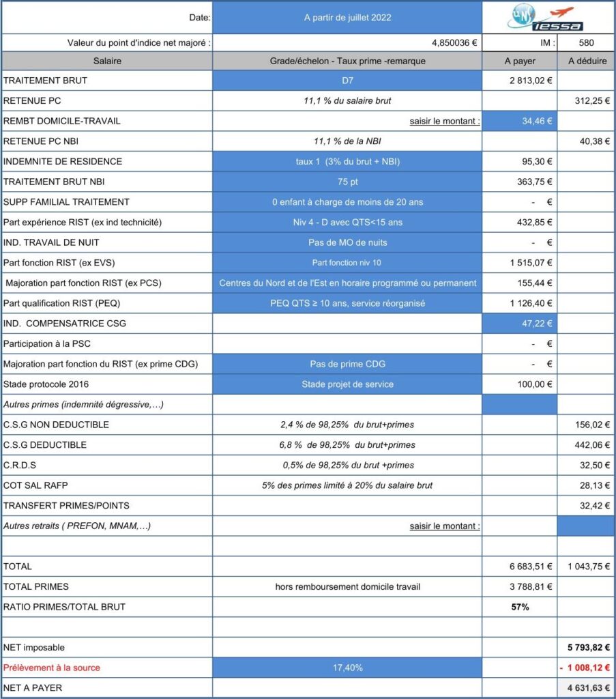Click the domicile-travail amount 34,46 €
Image resolution: width=616 pixels, height=699 pixels.
click(x=519, y=121)
